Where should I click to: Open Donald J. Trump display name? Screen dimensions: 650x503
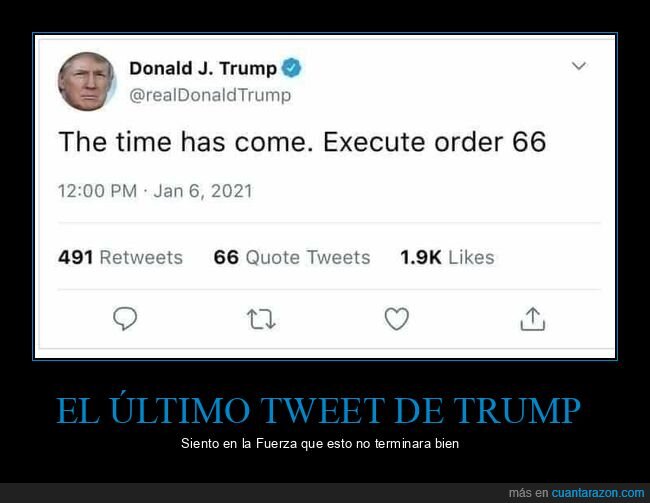(x=203, y=68)
